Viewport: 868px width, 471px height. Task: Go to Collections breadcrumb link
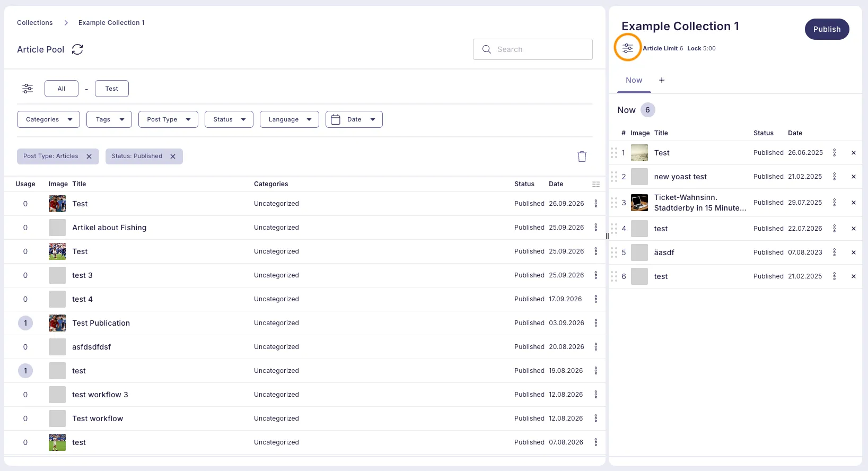(x=35, y=23)
